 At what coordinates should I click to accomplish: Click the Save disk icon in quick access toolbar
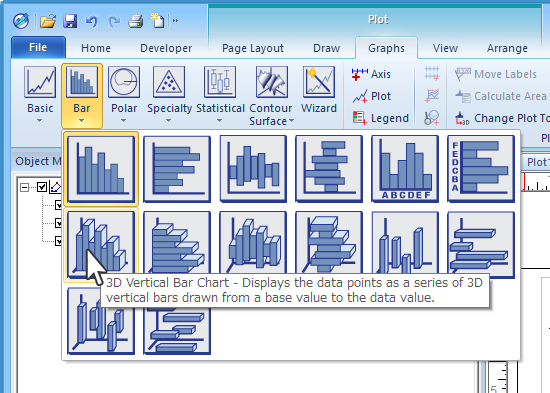point(70,21)
